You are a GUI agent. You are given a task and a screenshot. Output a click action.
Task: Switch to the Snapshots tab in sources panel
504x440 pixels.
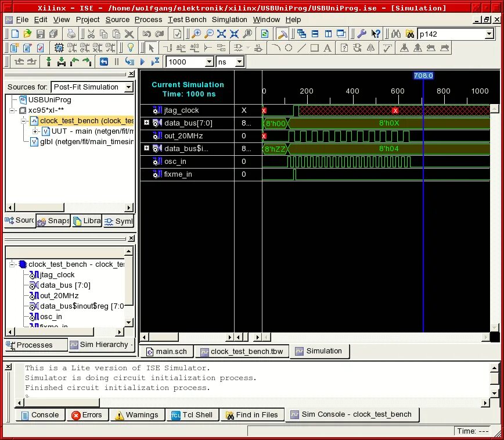coord(53,221)
